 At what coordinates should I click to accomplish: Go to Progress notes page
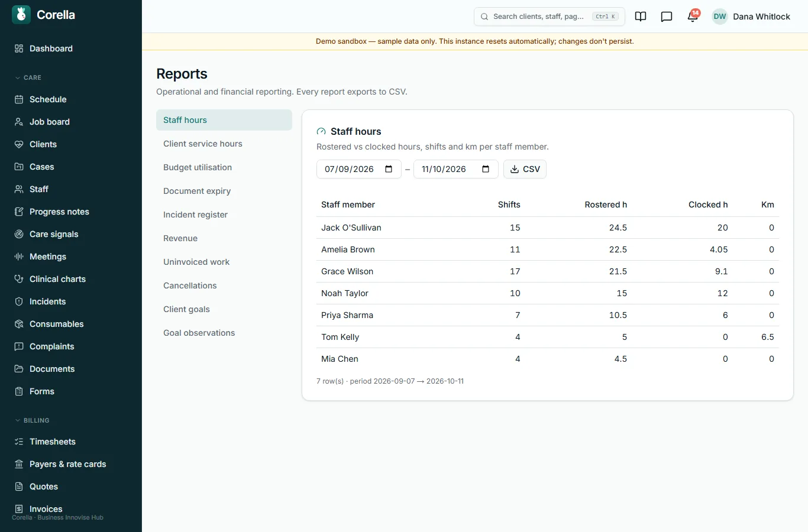(71, 212)
